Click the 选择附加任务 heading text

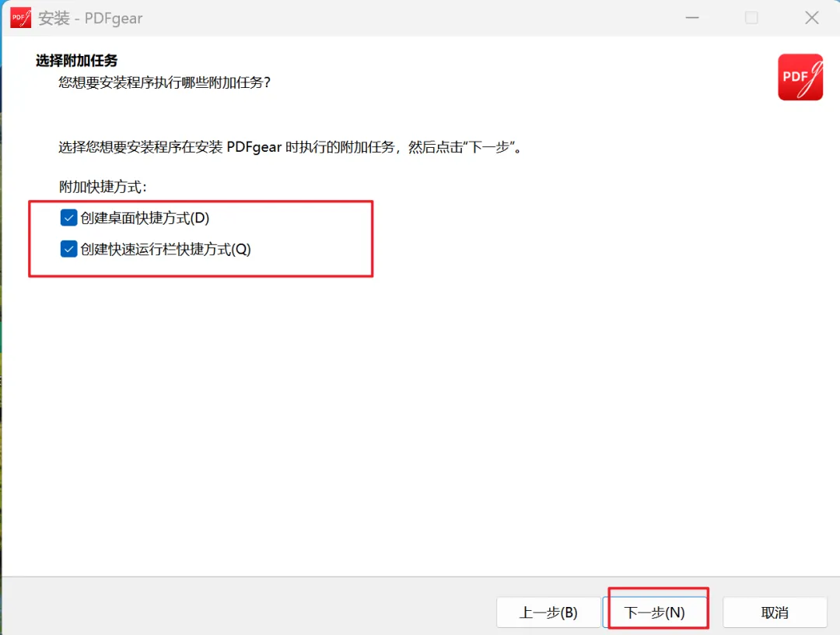pos(76,61)
